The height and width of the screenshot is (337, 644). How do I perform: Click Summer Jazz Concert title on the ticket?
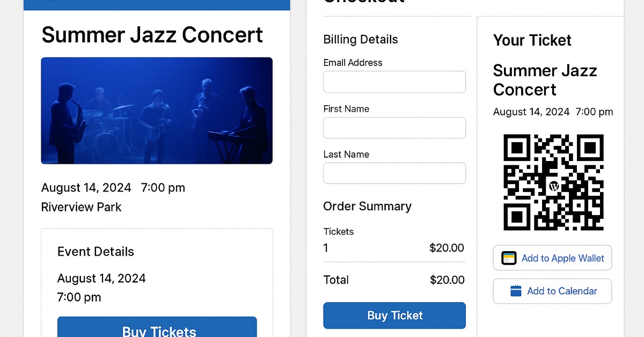click(545, 80)
